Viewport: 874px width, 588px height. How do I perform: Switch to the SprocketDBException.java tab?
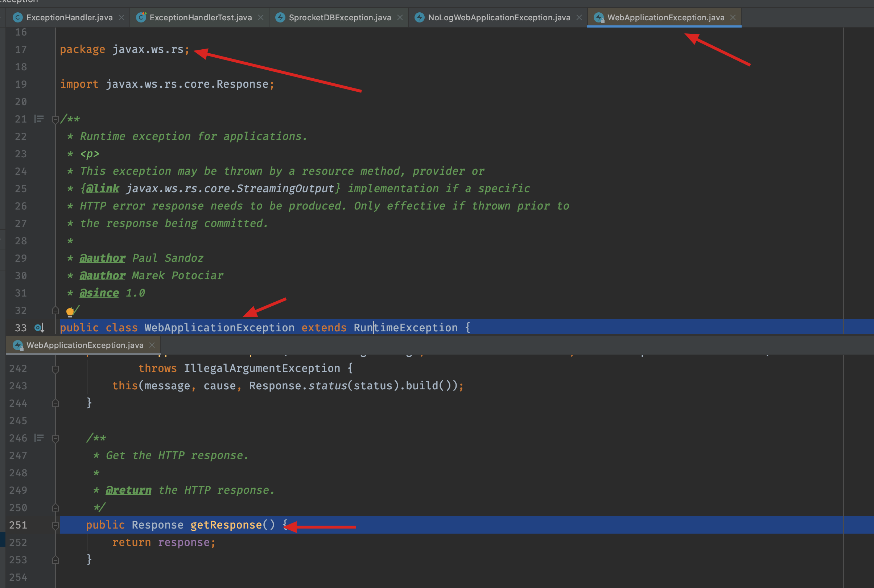[339, 18]
